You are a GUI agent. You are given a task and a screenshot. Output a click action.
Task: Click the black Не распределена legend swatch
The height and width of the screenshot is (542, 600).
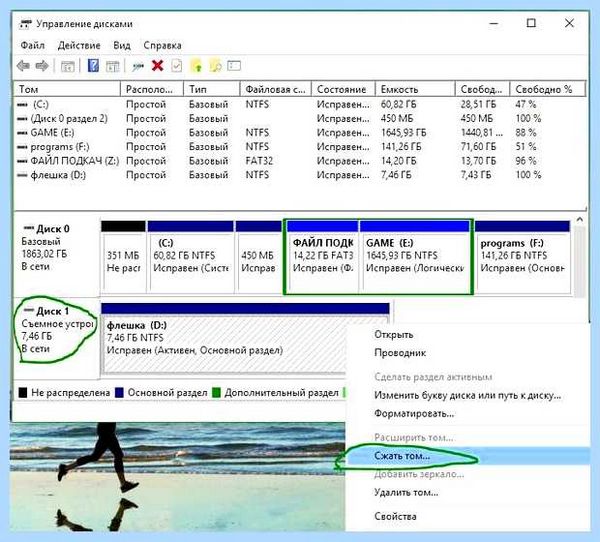tap(23, 392)
